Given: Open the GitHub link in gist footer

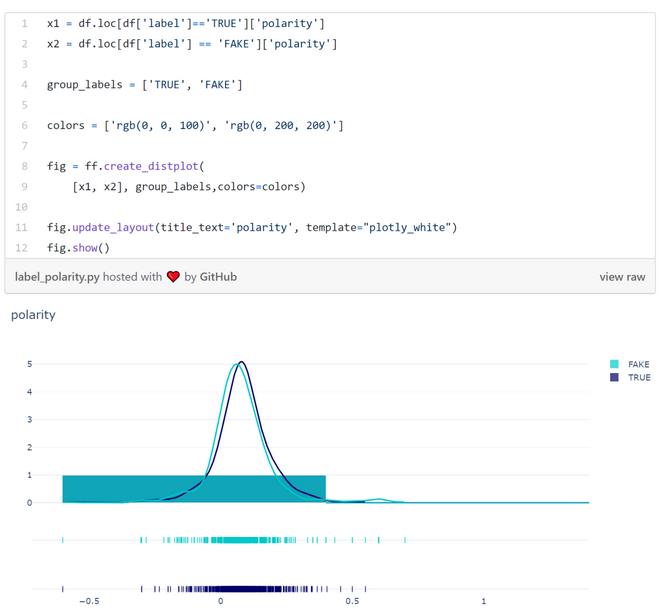Looking at the screenshot, I should (218, 277).
